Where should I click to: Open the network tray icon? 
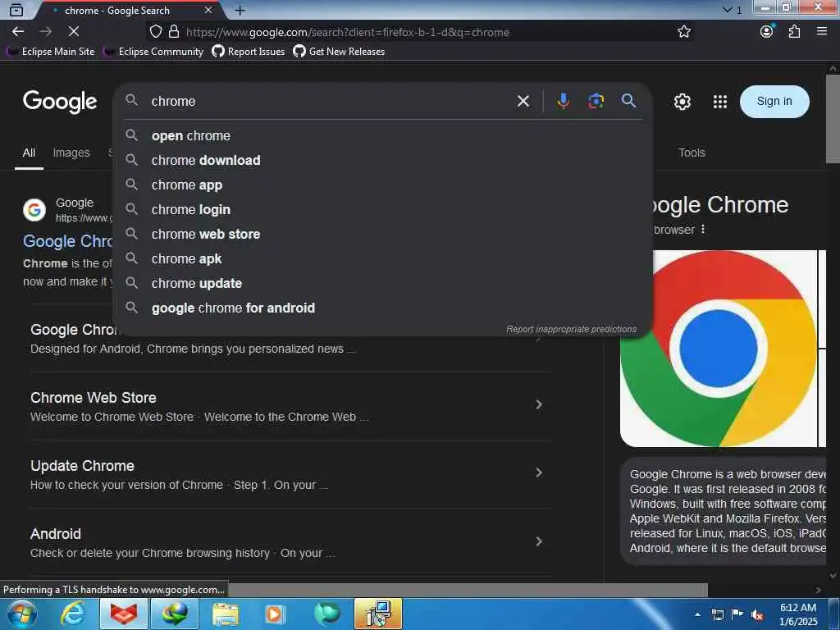[x=717, y=614]
